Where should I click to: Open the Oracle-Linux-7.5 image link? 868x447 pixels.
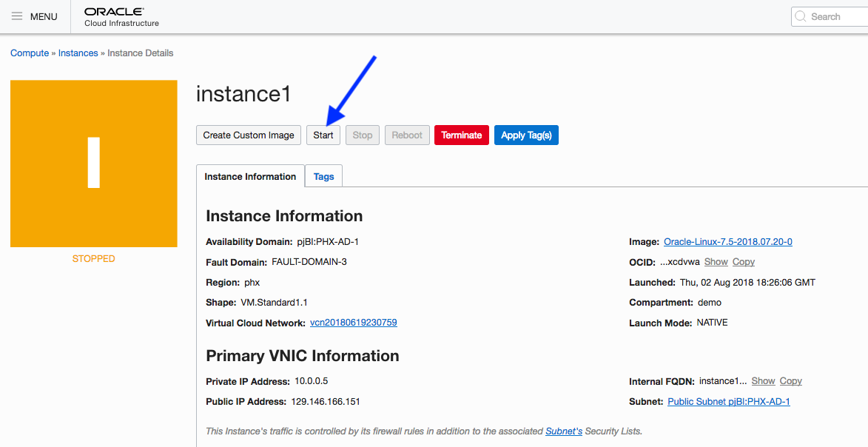[x=727, y=242]
